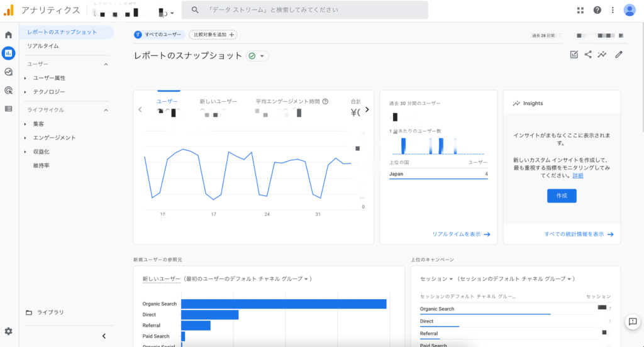The height and width of the screenshot is (347, 644).
Task: Open the three-dot more options menu
Action: [613, 10]
